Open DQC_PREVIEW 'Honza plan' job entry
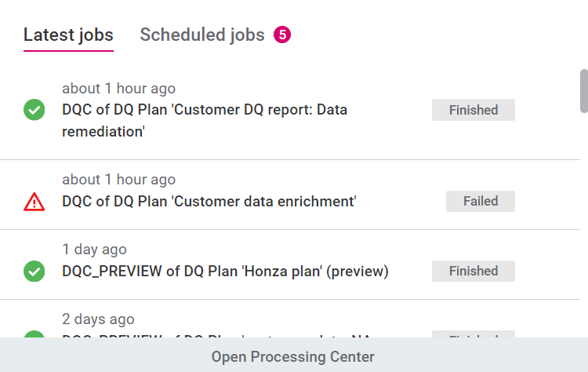 click(225, 272)
